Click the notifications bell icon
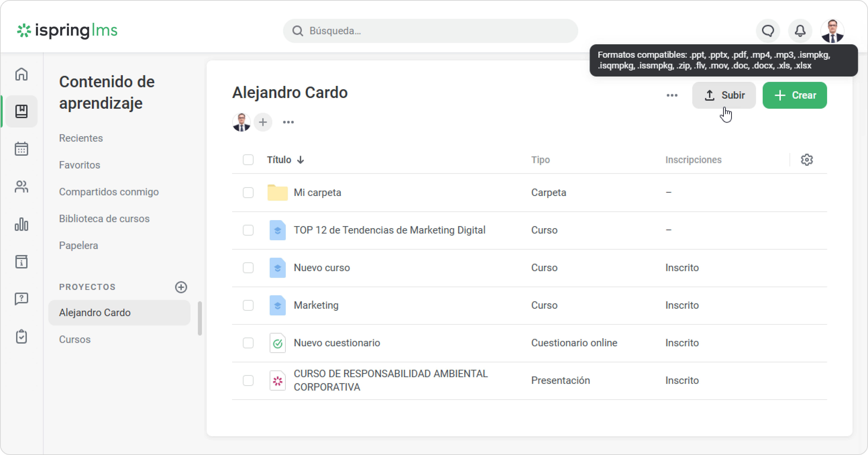 (800, 31)
